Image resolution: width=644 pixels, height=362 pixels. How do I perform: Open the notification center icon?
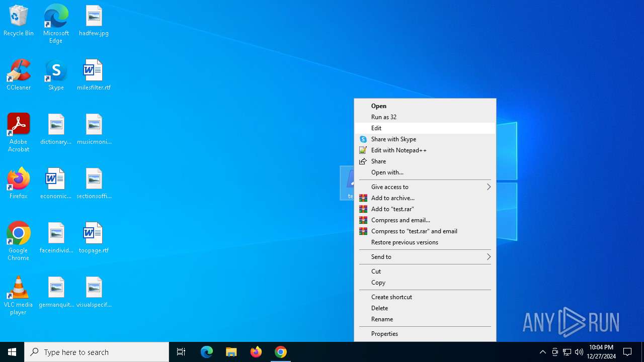627,352
